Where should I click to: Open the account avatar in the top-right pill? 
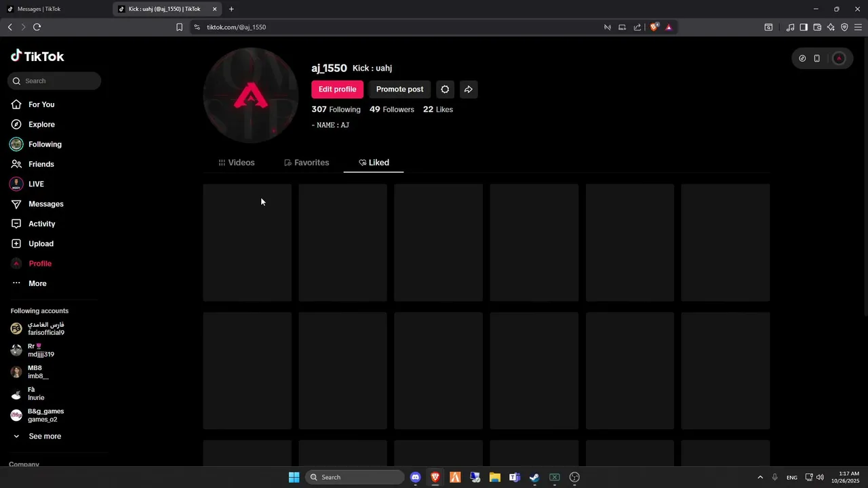839,58
